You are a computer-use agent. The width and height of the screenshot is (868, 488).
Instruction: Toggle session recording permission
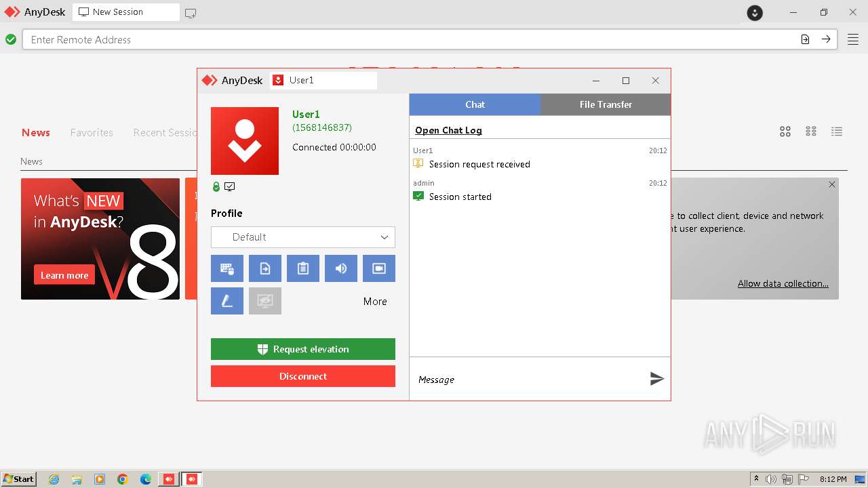(x=379, y=268)
